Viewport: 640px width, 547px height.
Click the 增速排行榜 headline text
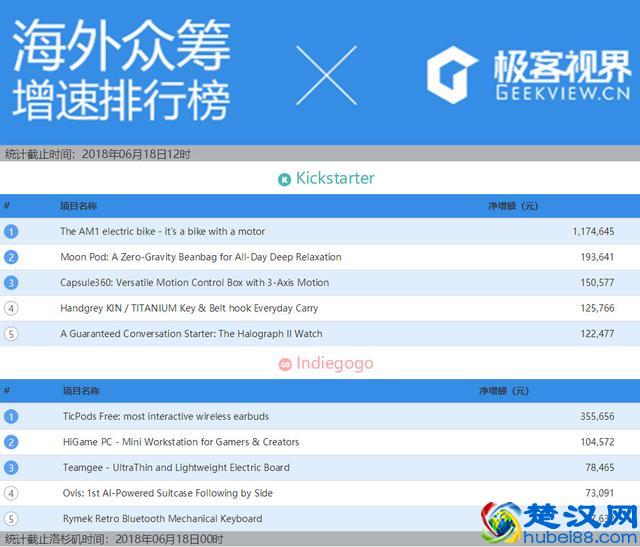[x=121, y=100]
